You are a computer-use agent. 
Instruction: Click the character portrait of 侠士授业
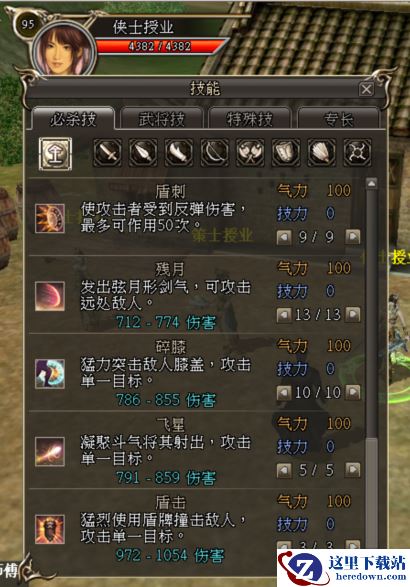click(x=64, y=51)
